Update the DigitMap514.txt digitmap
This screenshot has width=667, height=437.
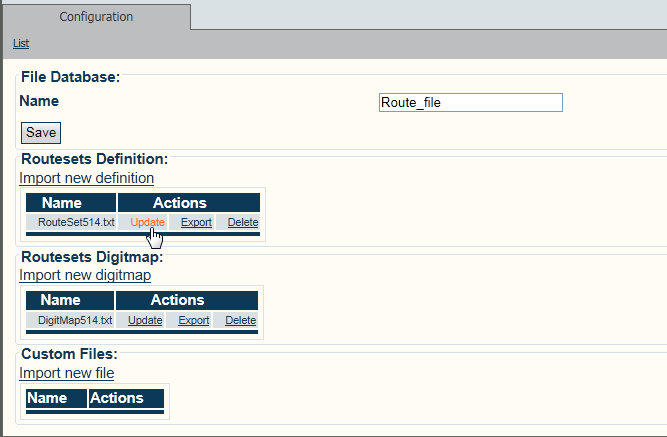pos(145,320)
